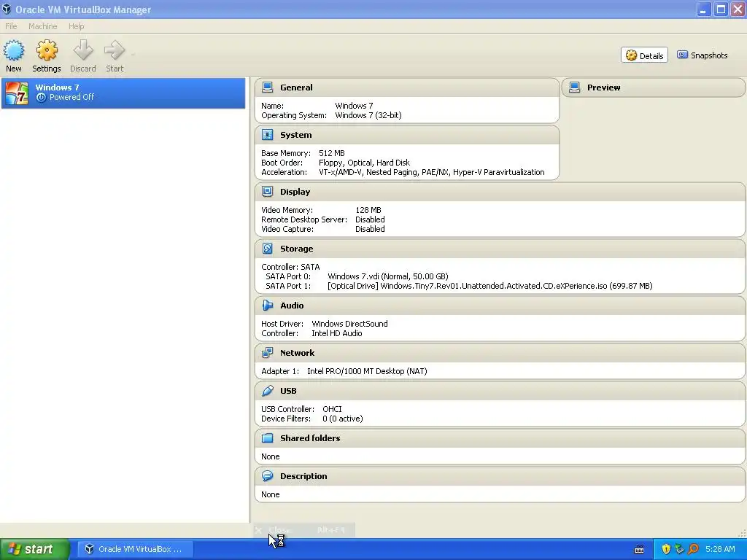The image size is (747, 560).
Task: Click the Preview header title
Action: pyautogui.click(x=603, y=87)
